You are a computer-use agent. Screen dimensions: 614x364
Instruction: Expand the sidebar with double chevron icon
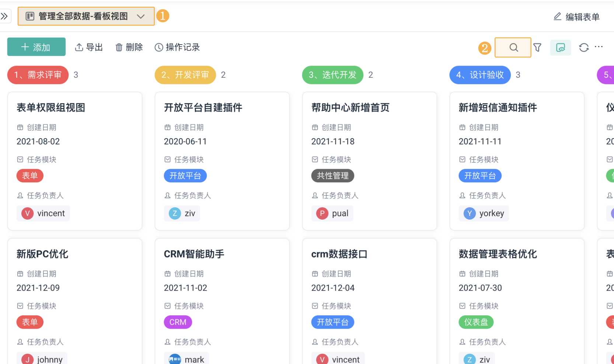4,16
